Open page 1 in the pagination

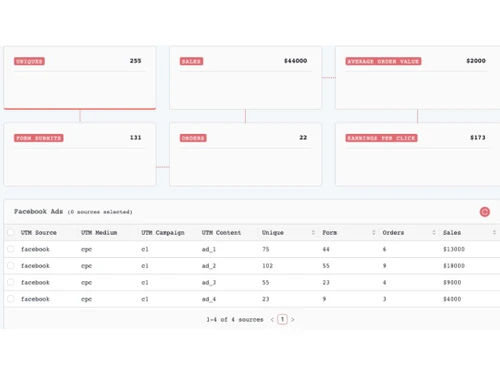pyautogui.click(x=282, y=319)
